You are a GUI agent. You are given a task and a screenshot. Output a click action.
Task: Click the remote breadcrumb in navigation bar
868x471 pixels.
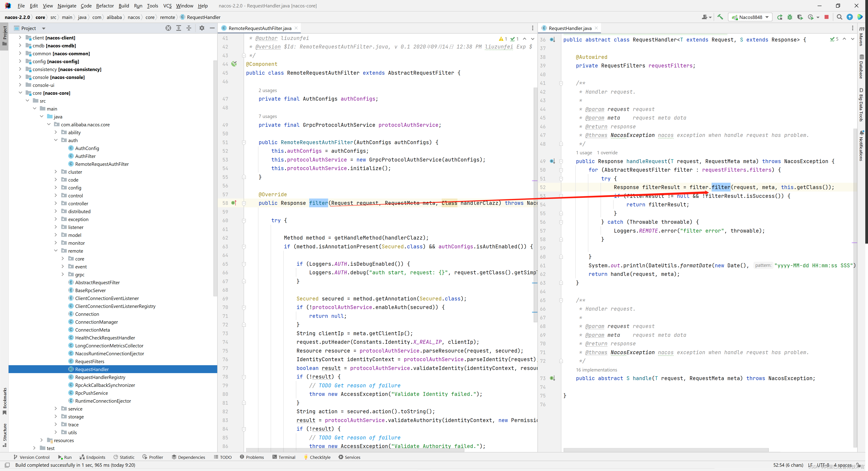(x=167, y=17)
